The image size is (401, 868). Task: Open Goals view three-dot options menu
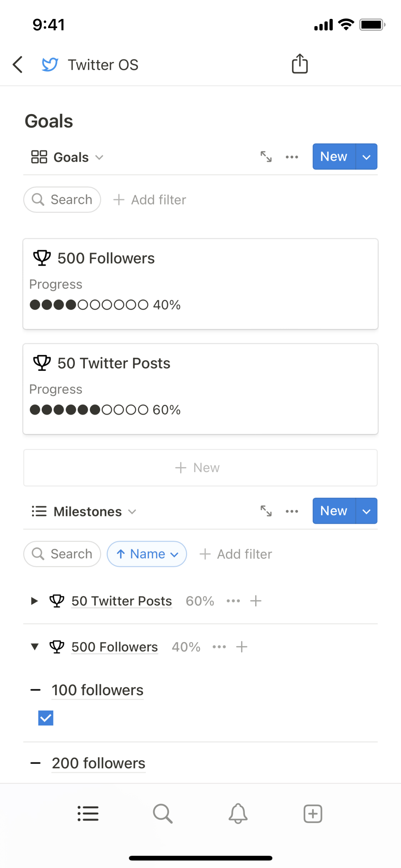(292, 157)
